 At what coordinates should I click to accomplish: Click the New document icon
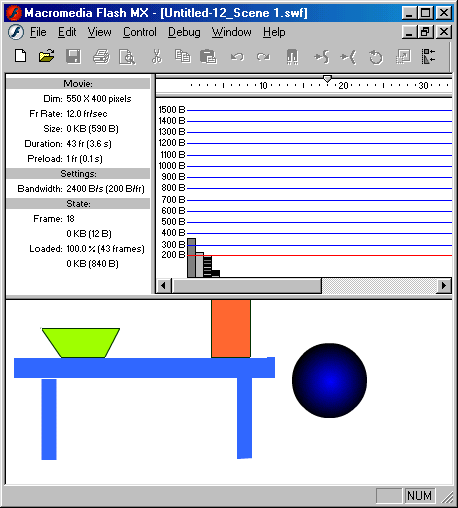coord(21,56)
